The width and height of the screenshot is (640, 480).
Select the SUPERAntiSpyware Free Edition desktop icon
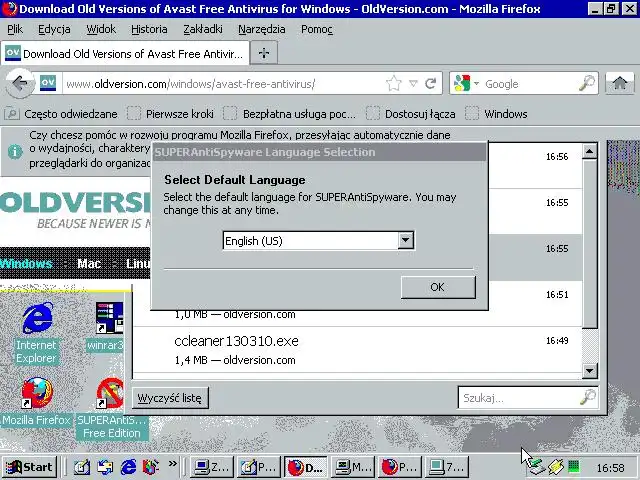(111, 408)
